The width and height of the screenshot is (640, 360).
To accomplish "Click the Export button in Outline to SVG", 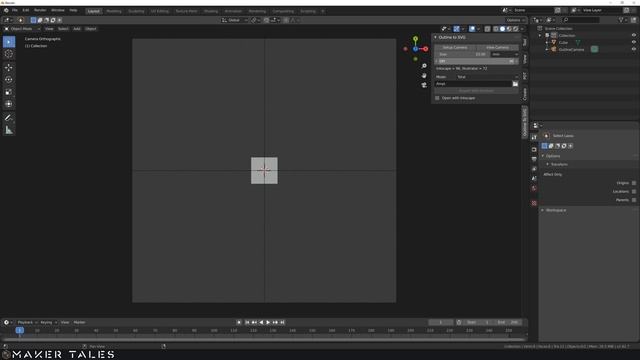I will click(x=476, y=91).
